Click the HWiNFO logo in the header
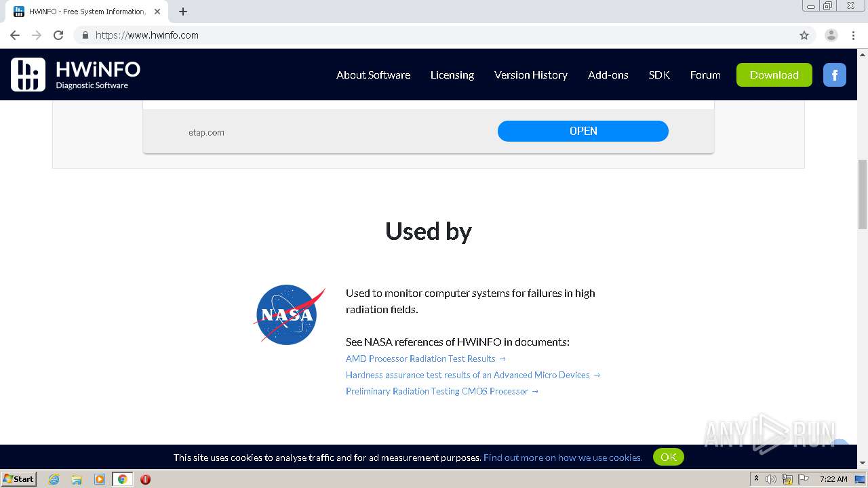This screenshot has height=488, width=868. point(75,75)
